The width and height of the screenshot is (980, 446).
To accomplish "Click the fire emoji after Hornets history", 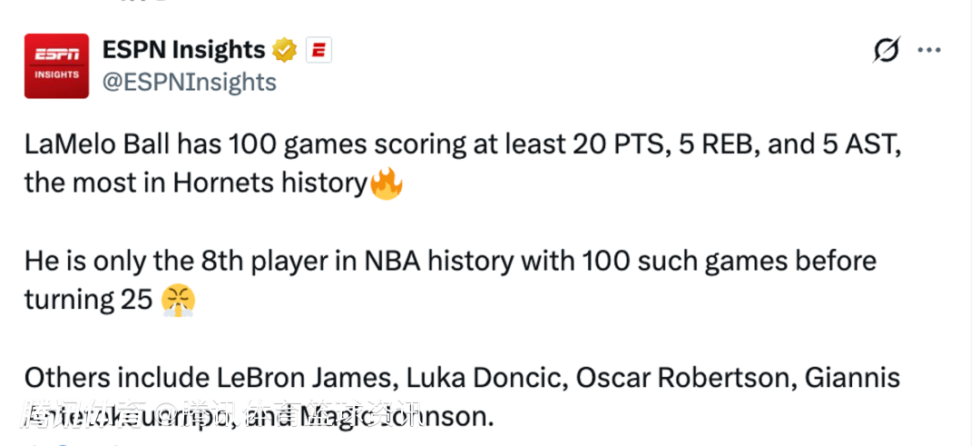I will pyautogui.click(x=387, y=183).
